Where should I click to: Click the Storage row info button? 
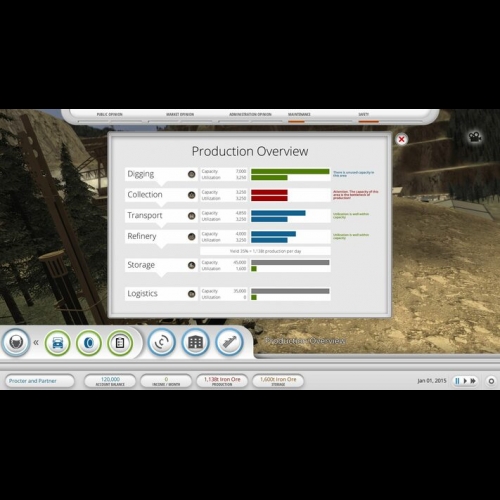pyautogui.click(x=192, y=265)
